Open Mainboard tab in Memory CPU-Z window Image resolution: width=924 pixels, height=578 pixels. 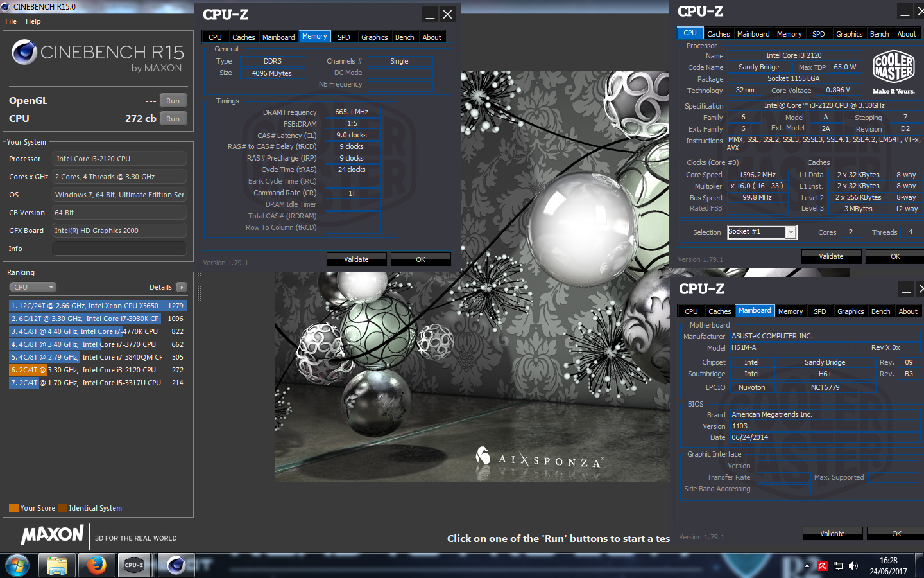[278, 37]
